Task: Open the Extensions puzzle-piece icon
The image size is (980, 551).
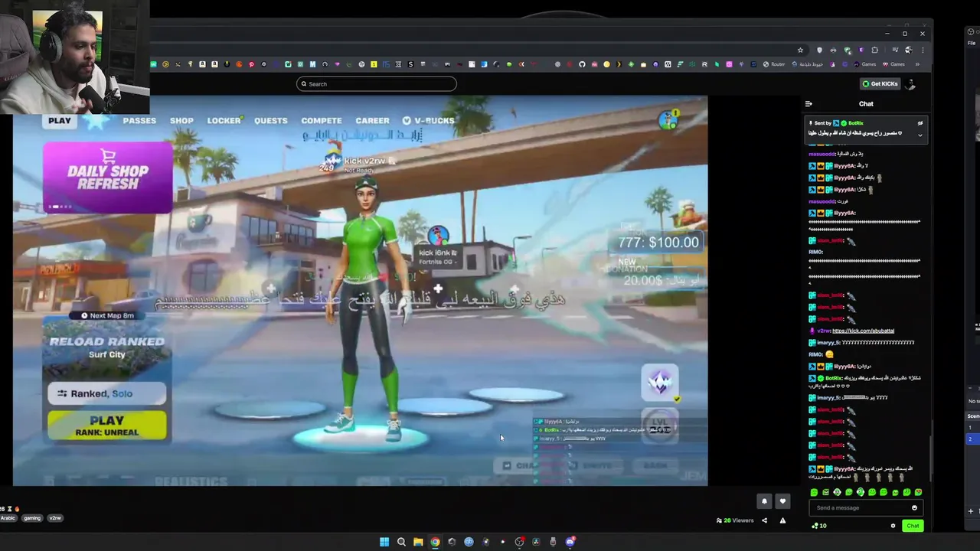Action: [x=875, y=51]
